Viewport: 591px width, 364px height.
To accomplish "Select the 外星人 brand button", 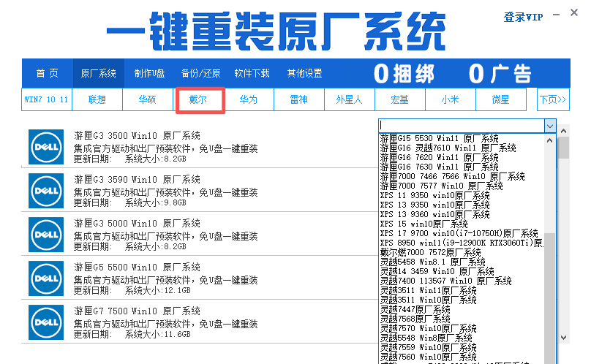I will click(350, 99).
